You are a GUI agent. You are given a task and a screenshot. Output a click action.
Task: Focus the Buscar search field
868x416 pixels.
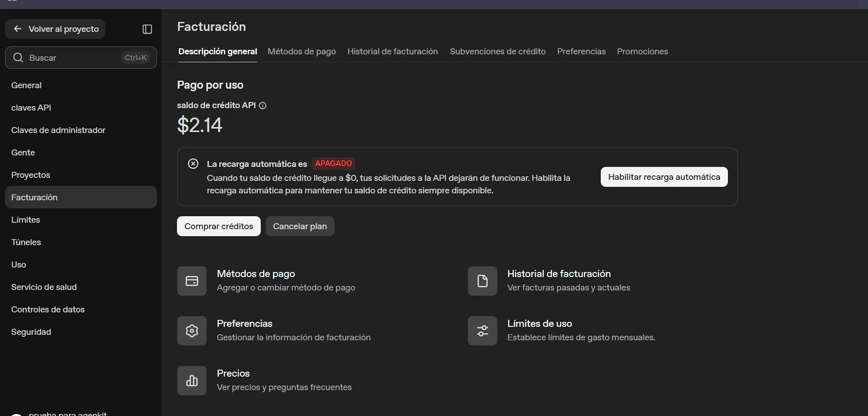(x=81, y=58)
